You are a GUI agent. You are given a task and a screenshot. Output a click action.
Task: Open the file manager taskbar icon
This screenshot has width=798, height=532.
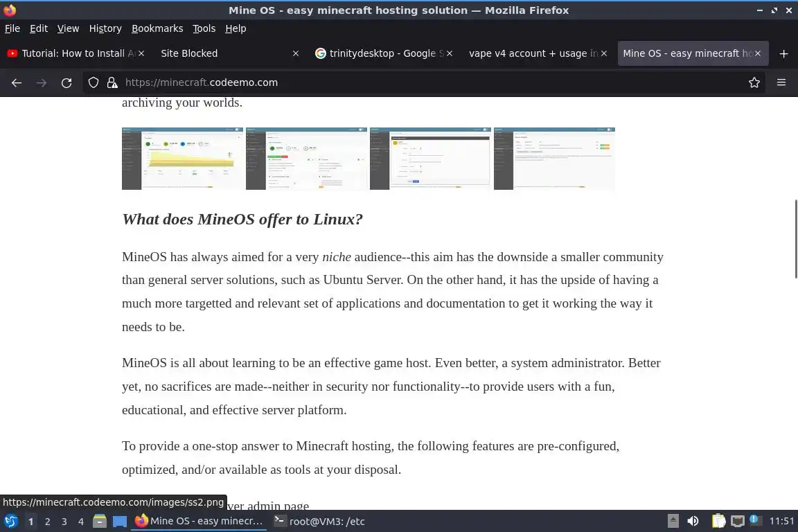100,522
